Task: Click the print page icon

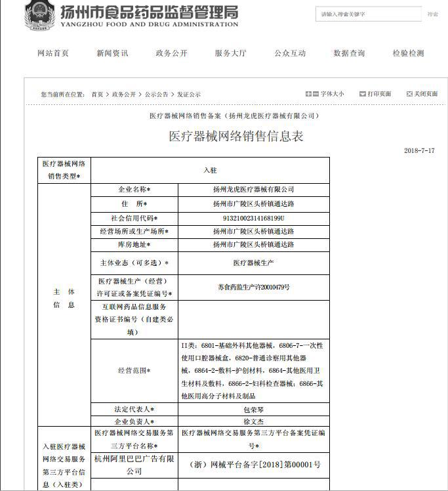Action: (x=363, y=94)
